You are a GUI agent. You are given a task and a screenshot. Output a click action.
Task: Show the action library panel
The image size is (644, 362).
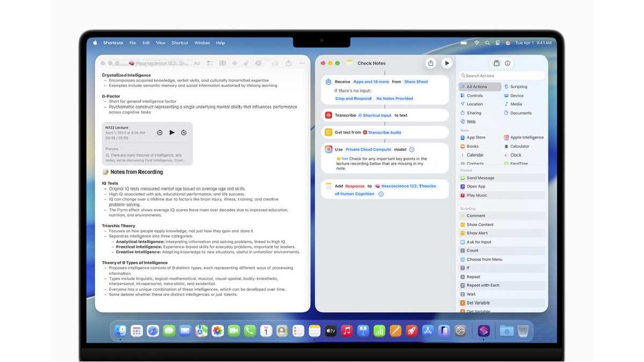pyautogui.click(x=496, y=63)
